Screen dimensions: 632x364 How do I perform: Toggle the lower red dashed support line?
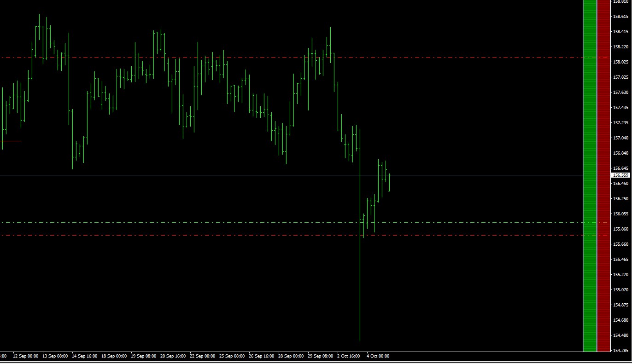click(x=276, y=236)
